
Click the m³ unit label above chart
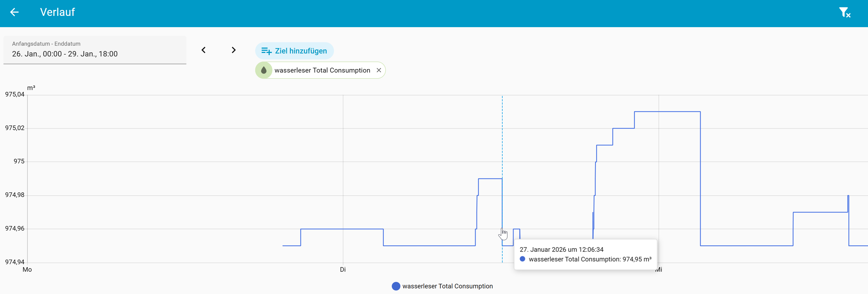(x=31, y=88)
